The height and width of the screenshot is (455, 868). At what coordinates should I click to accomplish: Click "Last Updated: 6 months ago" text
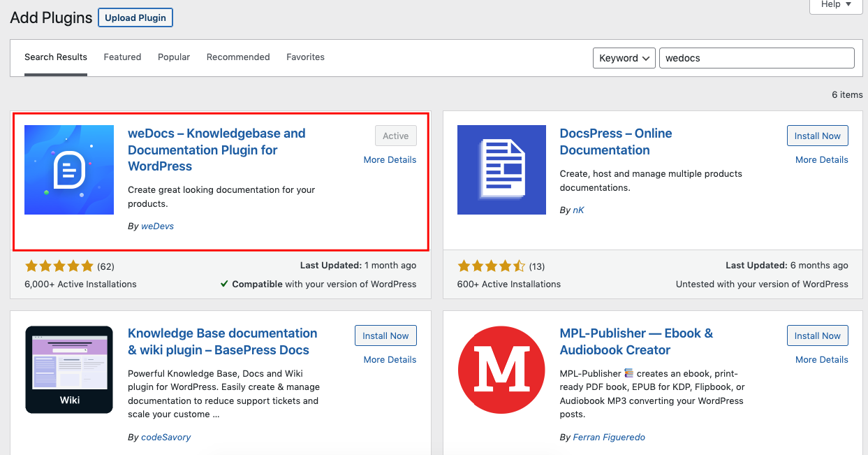787,266
